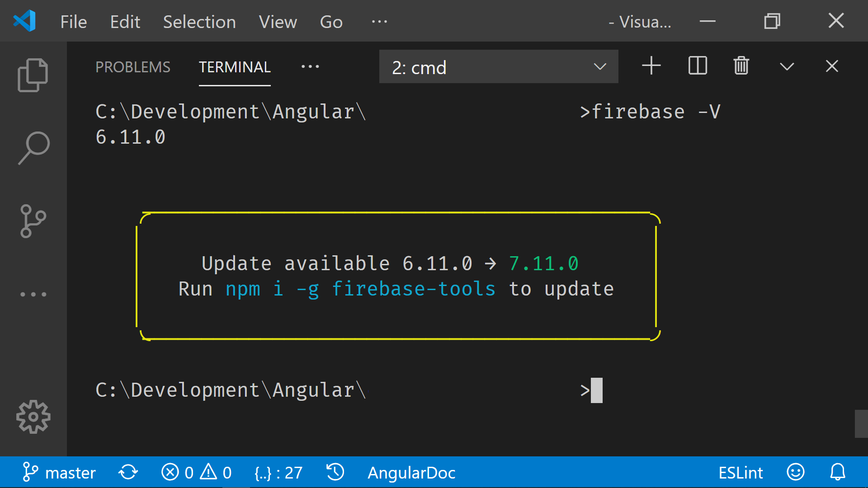This screenshot has width=868, height=488.
Task: Open the Explorer sidebar icon
Action: (x=33, y=74)
